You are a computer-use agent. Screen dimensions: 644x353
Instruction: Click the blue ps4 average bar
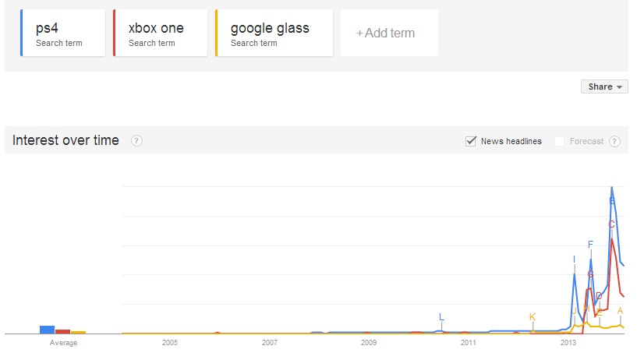pos(48,330)
